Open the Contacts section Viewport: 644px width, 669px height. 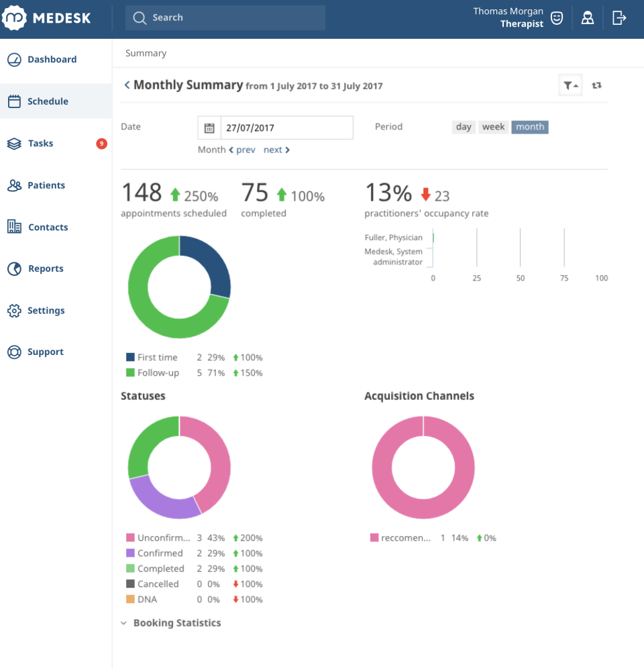[47, 227]
